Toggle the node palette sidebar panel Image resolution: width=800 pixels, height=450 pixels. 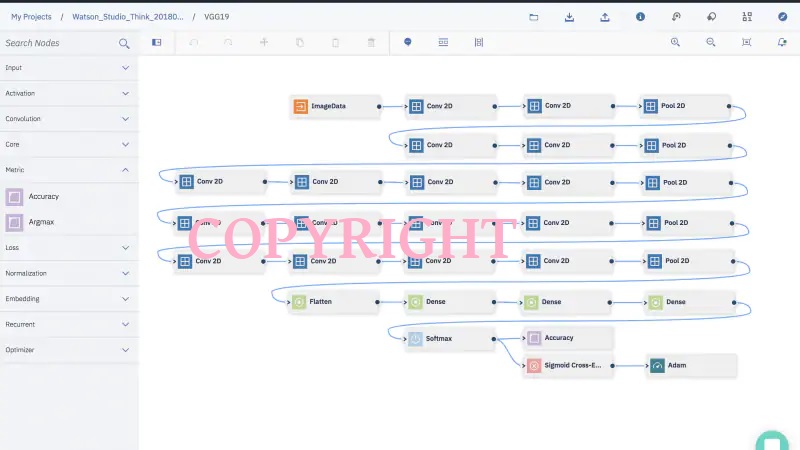156,42
